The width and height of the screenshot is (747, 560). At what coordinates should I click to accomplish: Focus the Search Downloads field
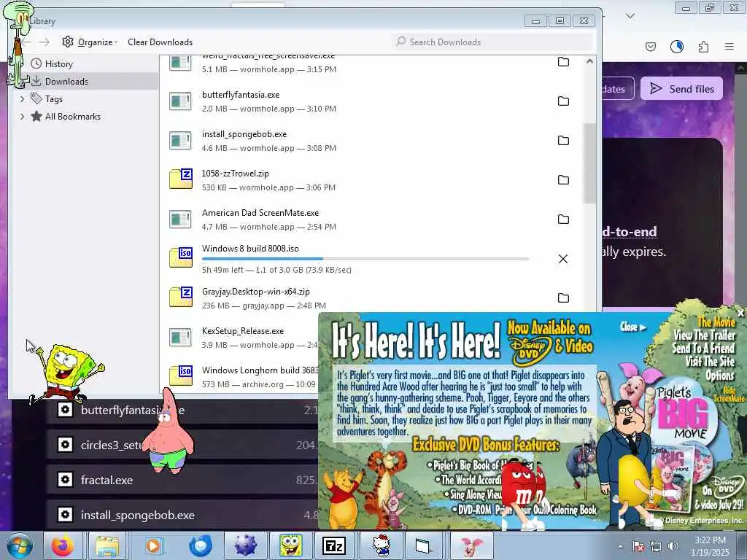pyautogui.click(x=492, y=42)
